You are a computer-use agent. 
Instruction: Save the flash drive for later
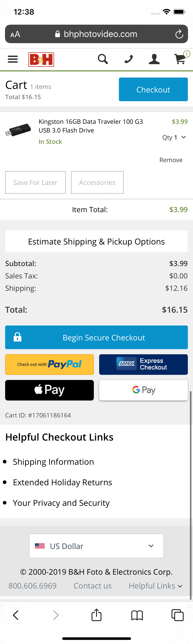pos(35,182)
